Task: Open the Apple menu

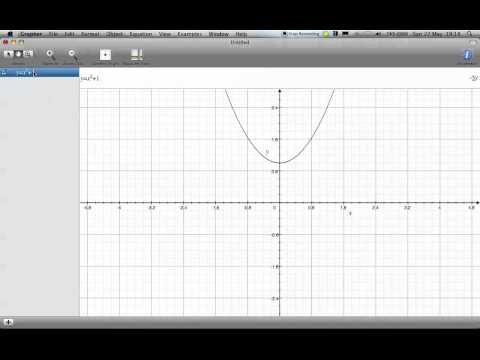Action: pos(10,34)
